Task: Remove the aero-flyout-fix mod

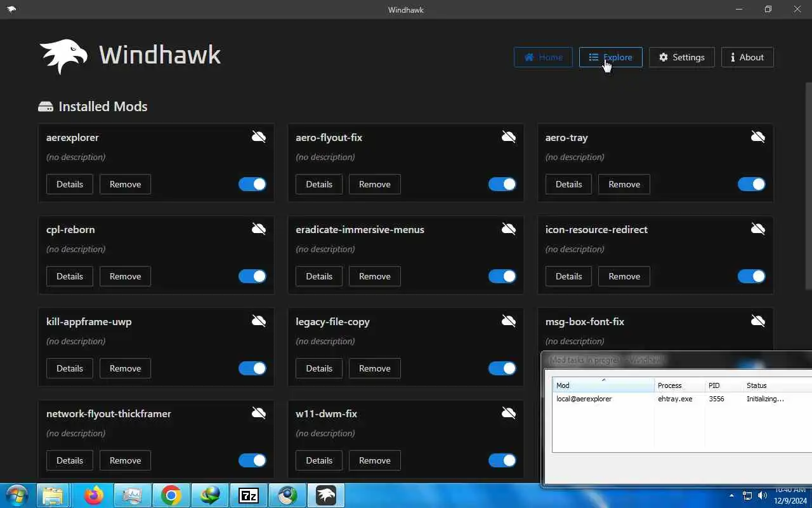Action: pyautogui.click(x=375, y=184)
